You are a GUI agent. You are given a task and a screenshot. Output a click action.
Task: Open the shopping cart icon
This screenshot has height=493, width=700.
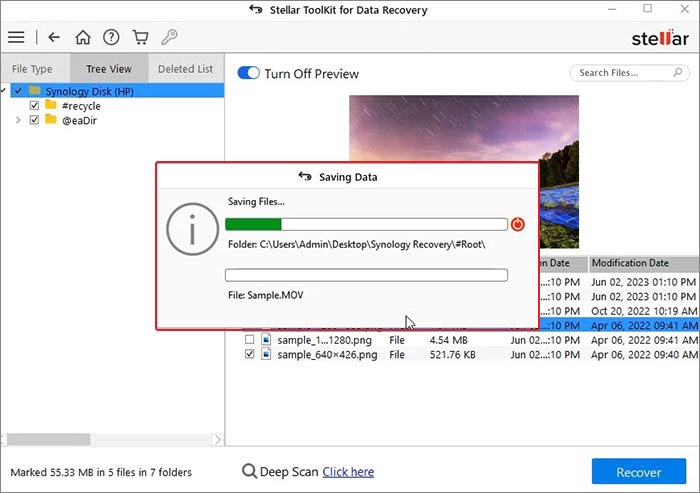[140, 37]
